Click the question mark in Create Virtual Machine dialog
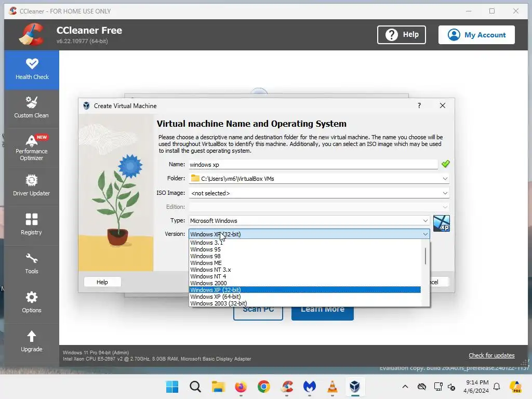This screenshot has width=532, height=399. [419, 105]
